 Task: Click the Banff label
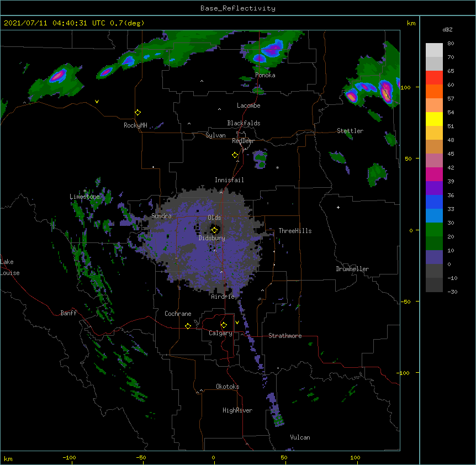click(68, 313)
